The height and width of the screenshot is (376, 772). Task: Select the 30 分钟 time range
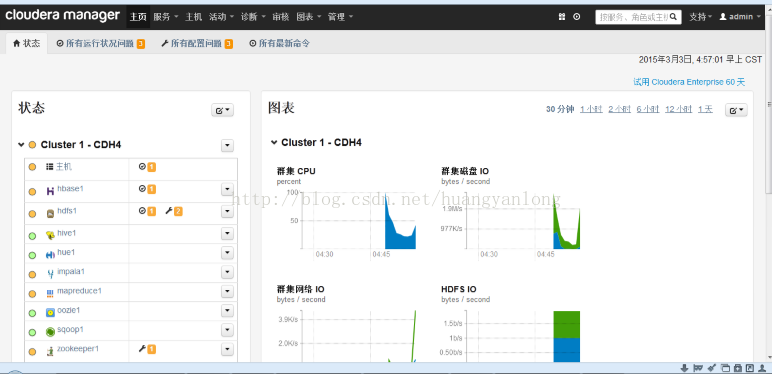click(560, 109)
